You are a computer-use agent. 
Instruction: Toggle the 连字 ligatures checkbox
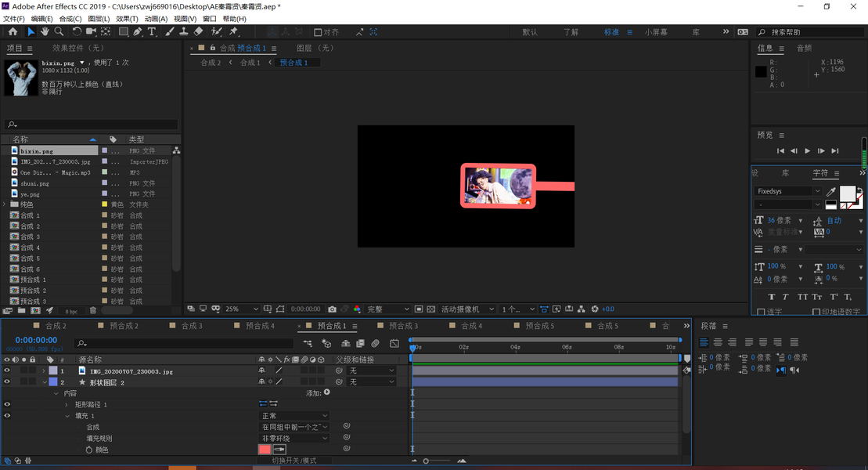click(x=761, y=312)
